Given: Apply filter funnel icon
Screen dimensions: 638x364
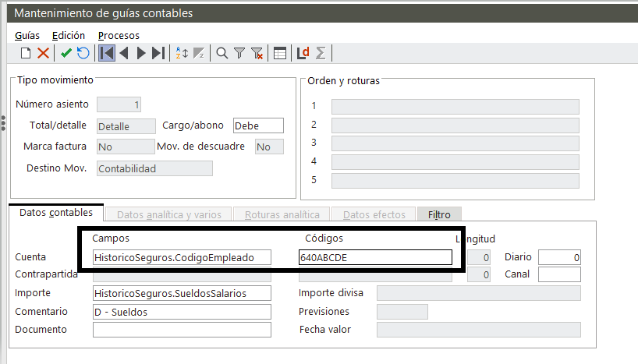Looking at the screenshot, I should 239,53.
